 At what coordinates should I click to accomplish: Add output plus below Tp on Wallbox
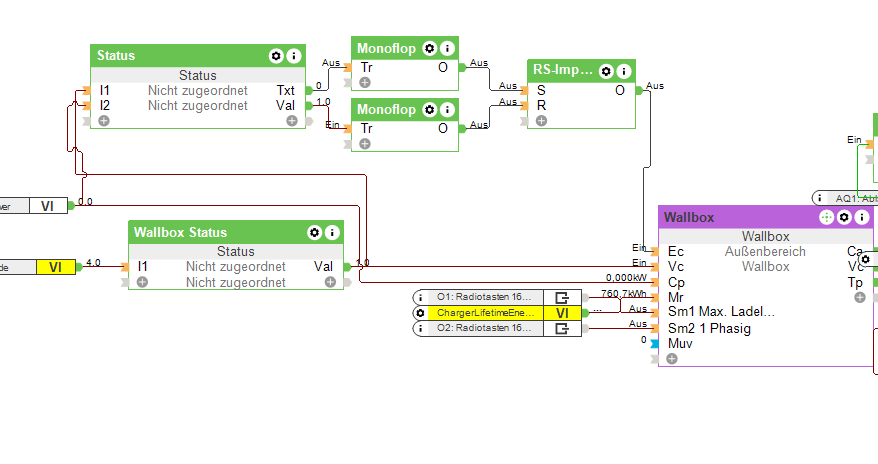point(860,297)
